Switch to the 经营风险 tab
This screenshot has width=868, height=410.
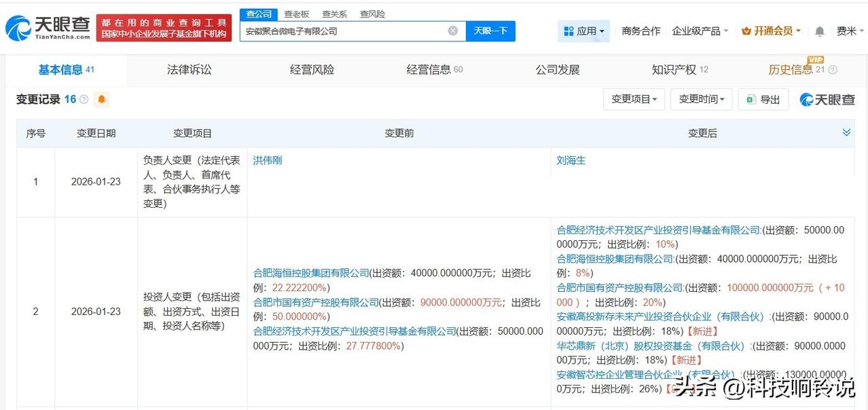point(312,69)
